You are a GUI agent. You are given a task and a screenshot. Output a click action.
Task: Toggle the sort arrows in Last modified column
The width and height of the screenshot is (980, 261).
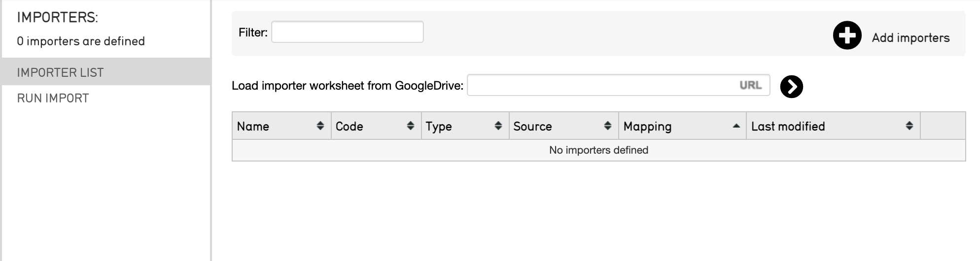pyautogui.click(x=909, y=126)
